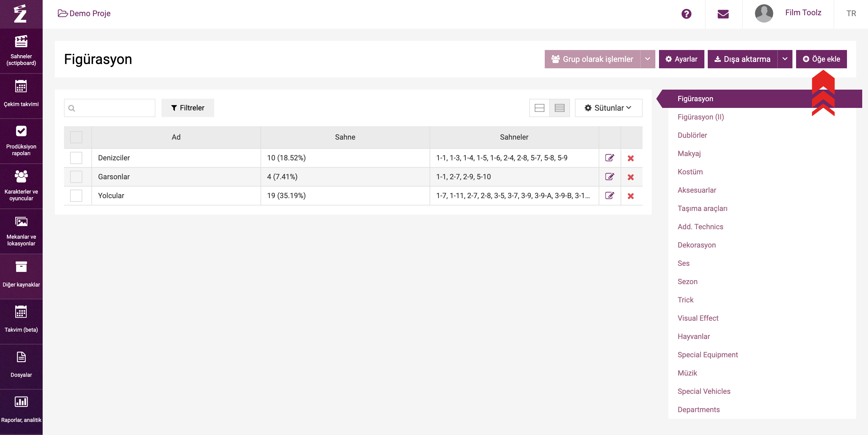Image resolution: width=868 pixels, height=435 pixels.
Task: Open Raporlar, analitik chart icon
Action: (x=21, y=401)
